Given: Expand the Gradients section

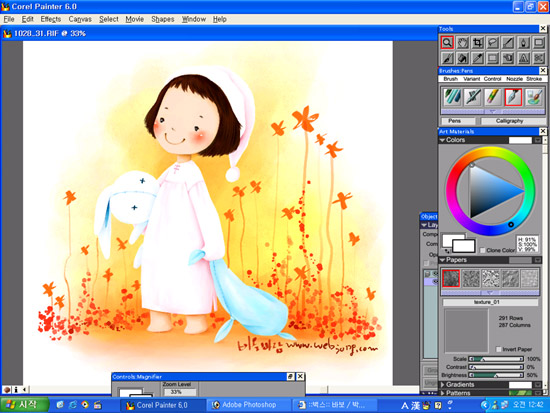Looking at the screenshot, I should click(442, 385).
